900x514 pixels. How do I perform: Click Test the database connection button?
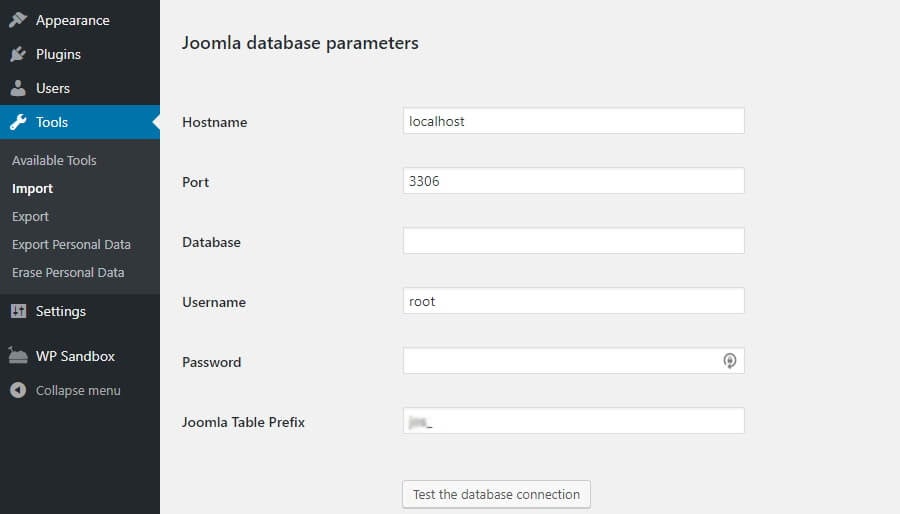(496, 494)
